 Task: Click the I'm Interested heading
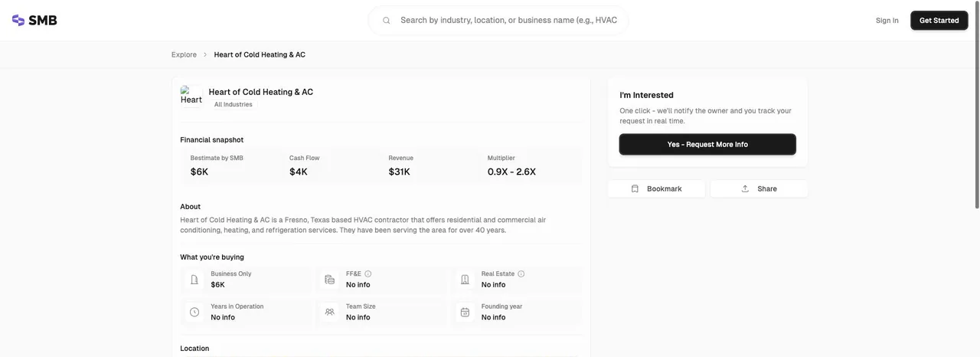coord(646,95)
